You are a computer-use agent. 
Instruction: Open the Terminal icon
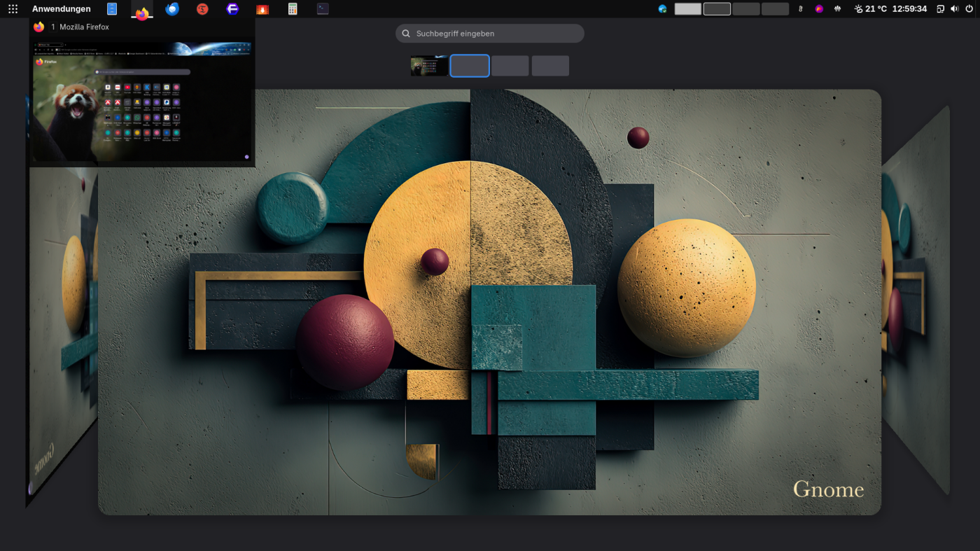[323, 9]
